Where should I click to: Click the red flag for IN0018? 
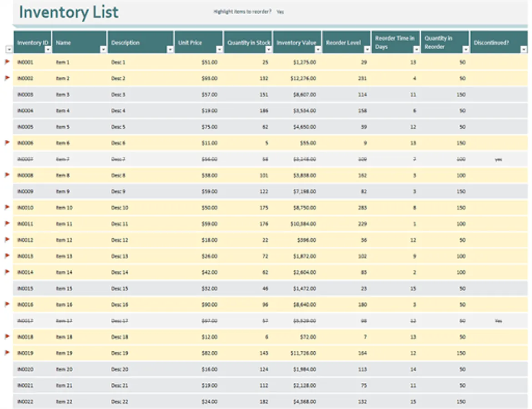click(x=7, y=337)
